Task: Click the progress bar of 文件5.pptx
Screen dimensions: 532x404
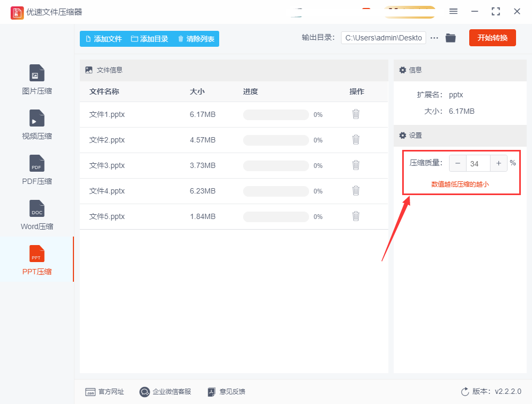Action: (x=276, y=216)
